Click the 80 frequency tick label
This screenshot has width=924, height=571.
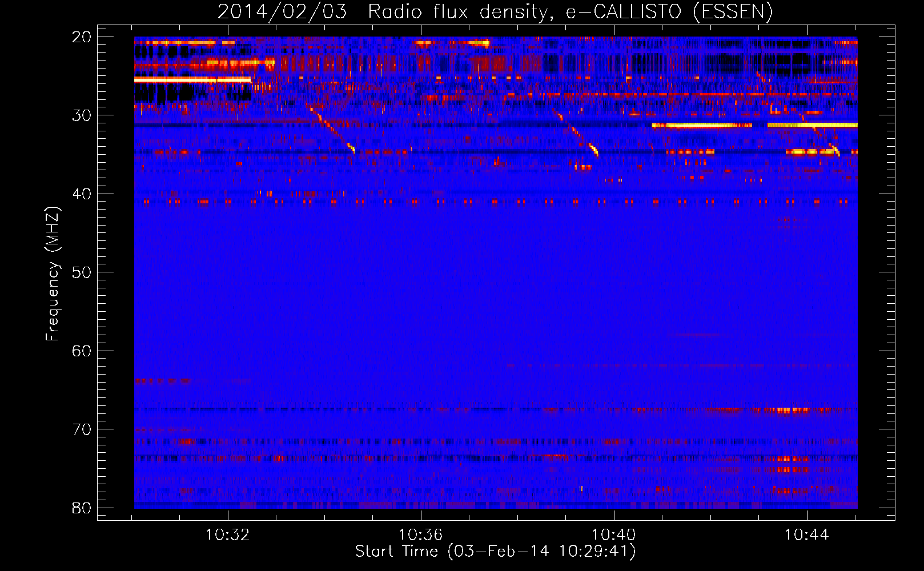82,508
